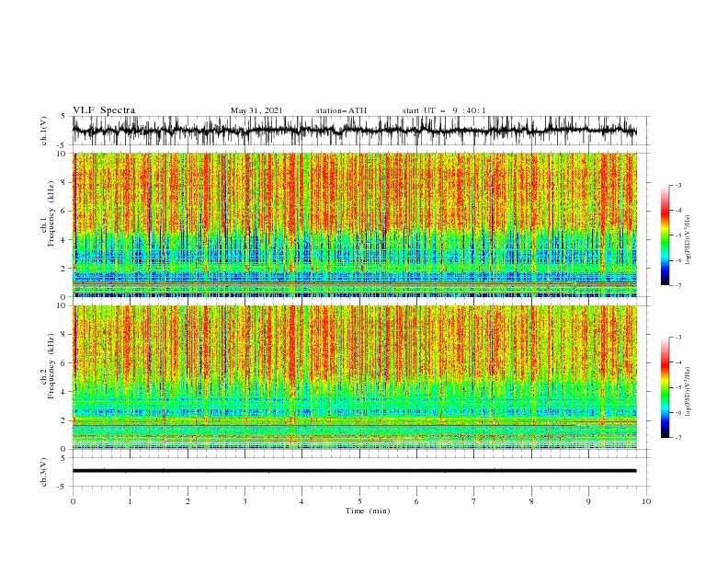Click the "VLF Spectra" plot title
The image size is (728, 563).
(104, 110)
